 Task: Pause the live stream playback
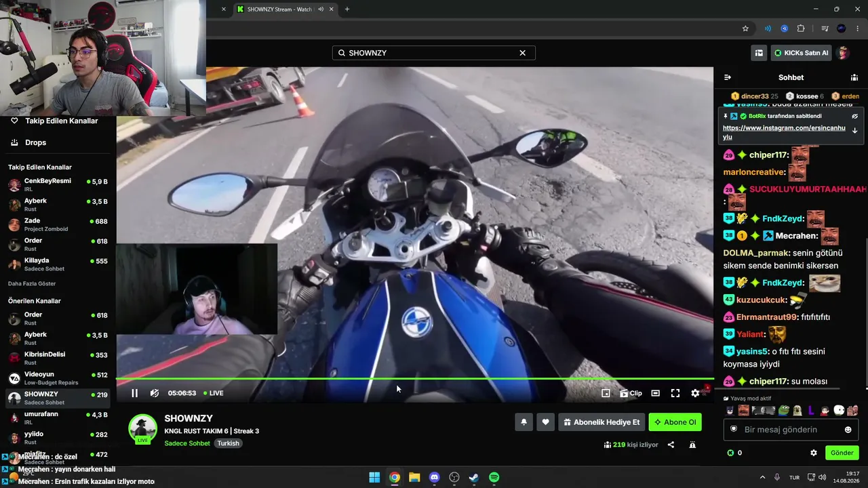point(134,393)
